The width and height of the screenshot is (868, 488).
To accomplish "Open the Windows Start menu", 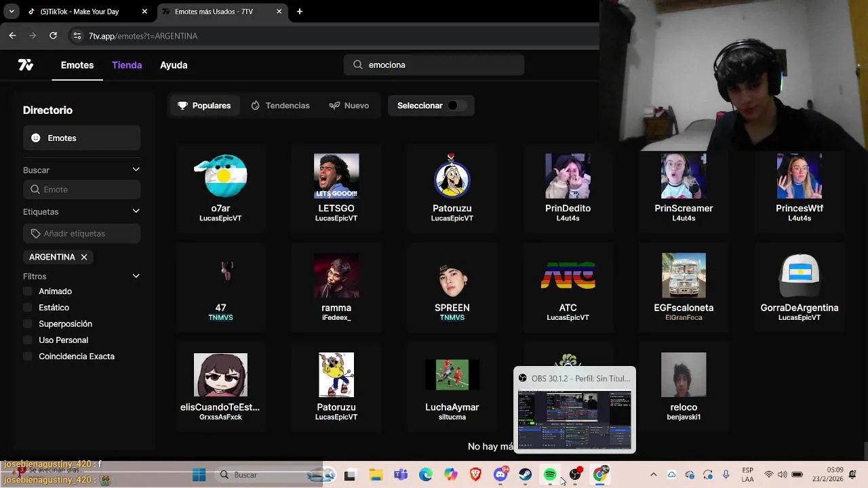I will pyautogui.click(x=199, y=475).
